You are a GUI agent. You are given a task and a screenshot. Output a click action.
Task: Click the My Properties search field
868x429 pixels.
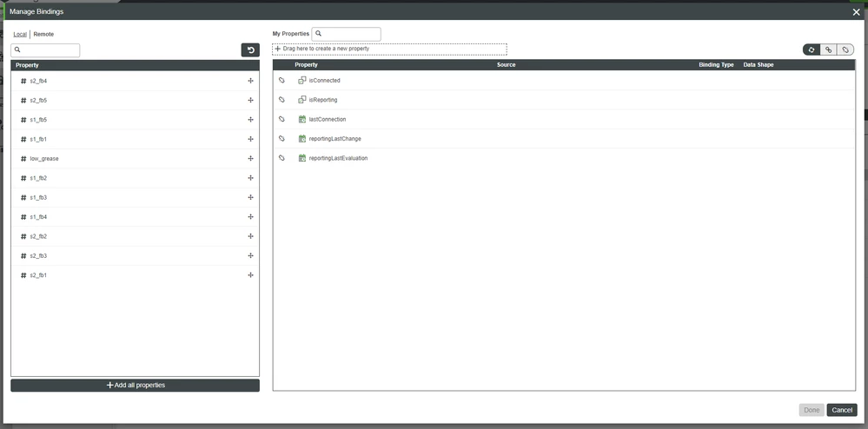(346, 34)
